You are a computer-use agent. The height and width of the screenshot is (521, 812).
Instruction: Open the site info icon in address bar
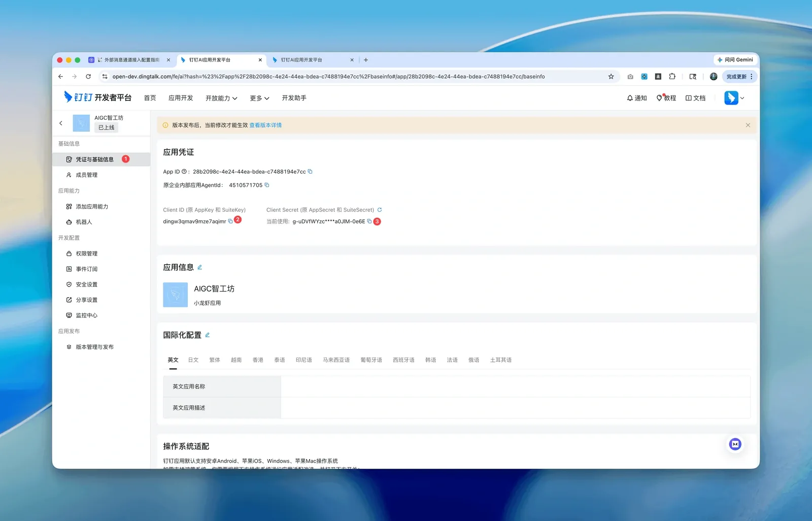(x=105, y=77)
